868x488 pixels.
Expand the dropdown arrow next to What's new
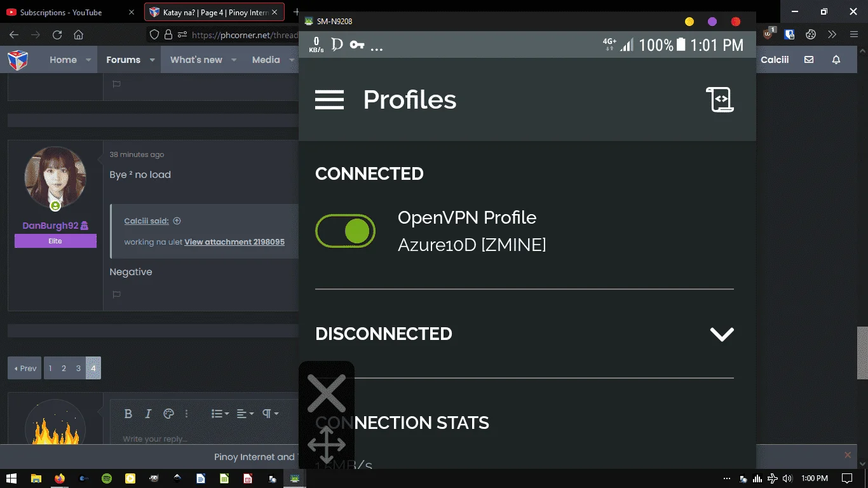(234, 60)
